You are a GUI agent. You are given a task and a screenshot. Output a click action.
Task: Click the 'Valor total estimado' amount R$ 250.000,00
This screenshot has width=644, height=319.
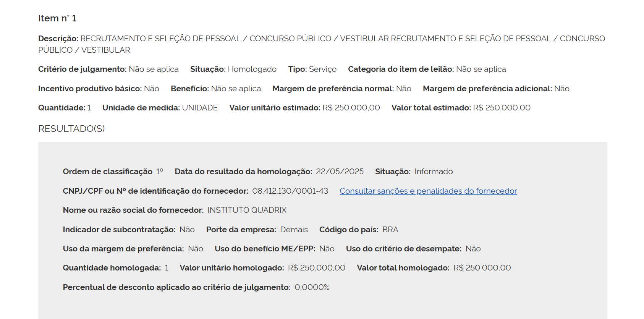(502, 108)
